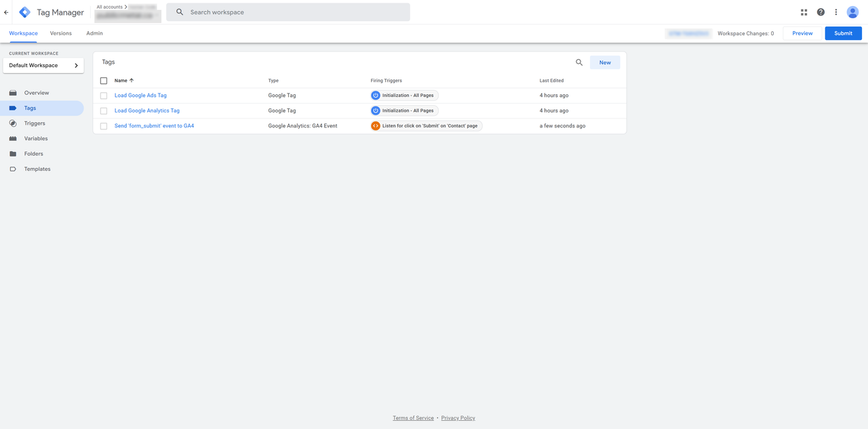The image size is (868, 429).
Task: Check the box for Send 'form_submit' event tag
Action: tap(104, 126)
